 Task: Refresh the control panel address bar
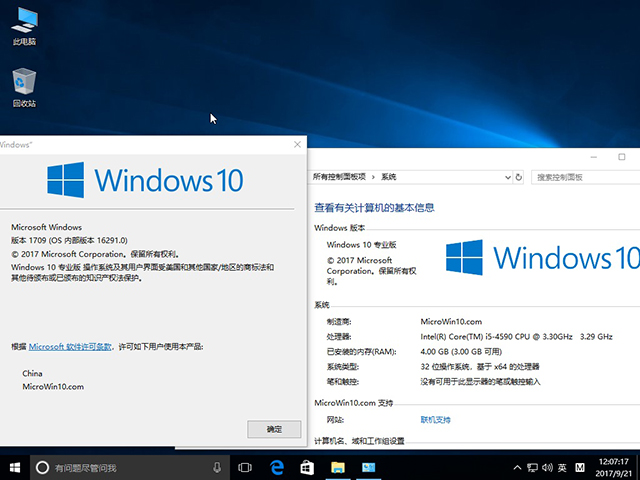click(x=518, y=177)
